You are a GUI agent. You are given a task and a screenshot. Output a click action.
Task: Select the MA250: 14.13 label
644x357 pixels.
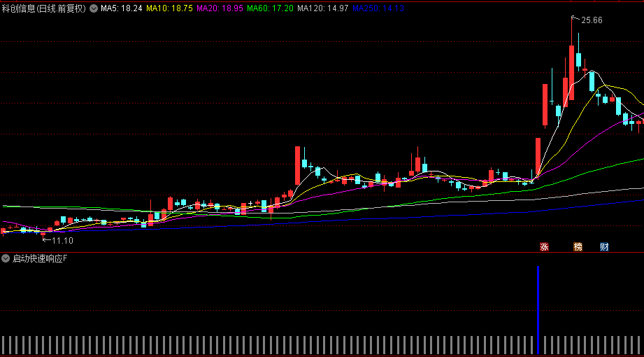378,8
